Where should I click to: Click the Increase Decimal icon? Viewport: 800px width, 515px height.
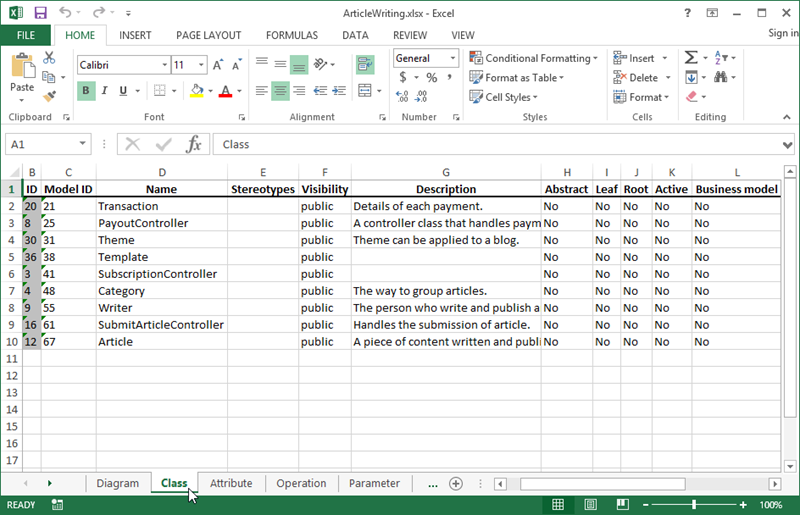402,96
